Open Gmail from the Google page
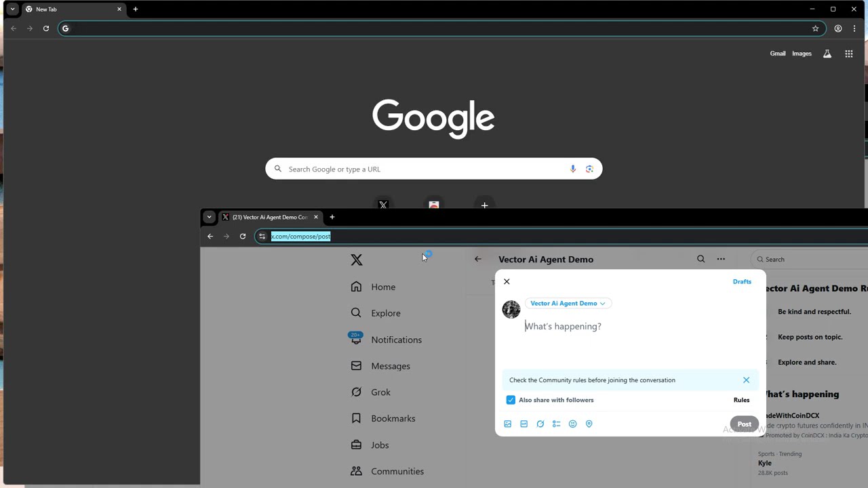868x488 pixels. [778, 54]
